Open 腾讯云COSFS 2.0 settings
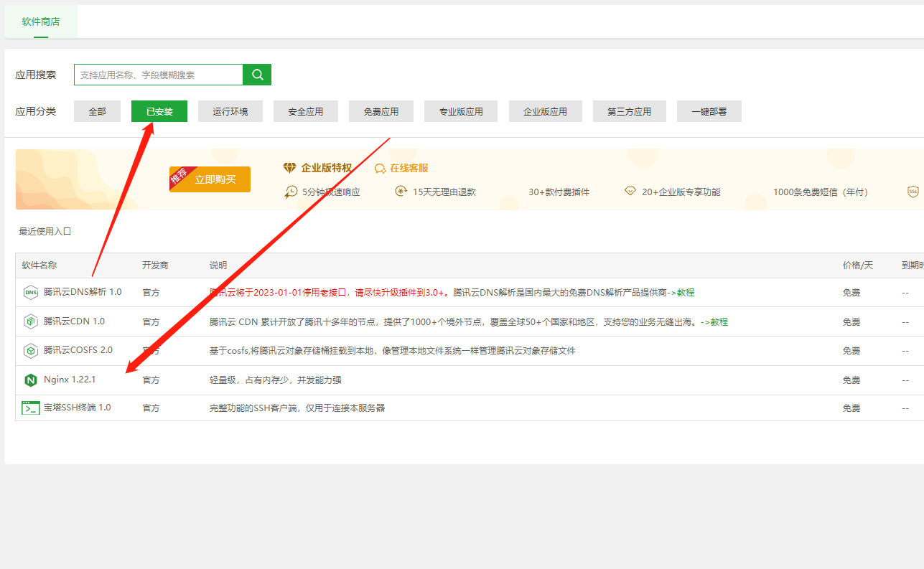This screenshot has width=924, height=569. tap(78, 350)
